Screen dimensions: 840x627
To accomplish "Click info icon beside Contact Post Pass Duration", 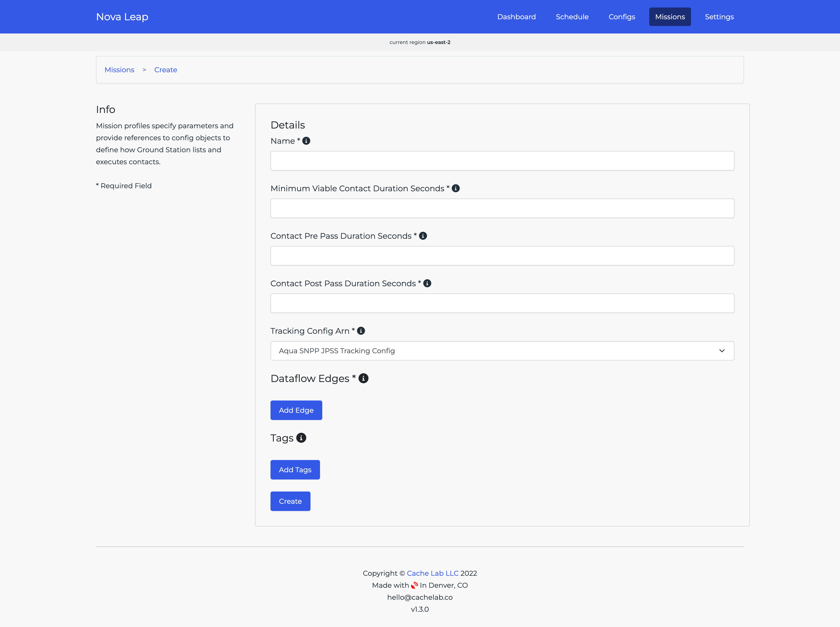I will [427, 283].
